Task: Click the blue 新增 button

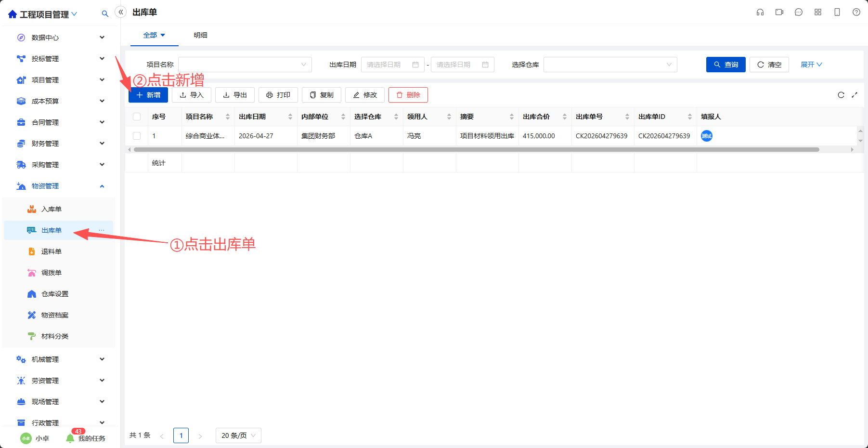Action: click(148, 95)
